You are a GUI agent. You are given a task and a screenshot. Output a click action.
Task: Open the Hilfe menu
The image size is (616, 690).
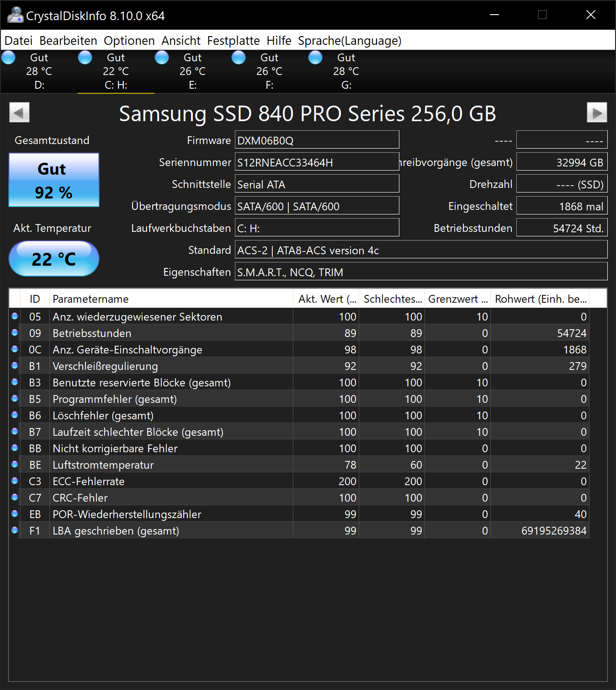click(279, 41)
